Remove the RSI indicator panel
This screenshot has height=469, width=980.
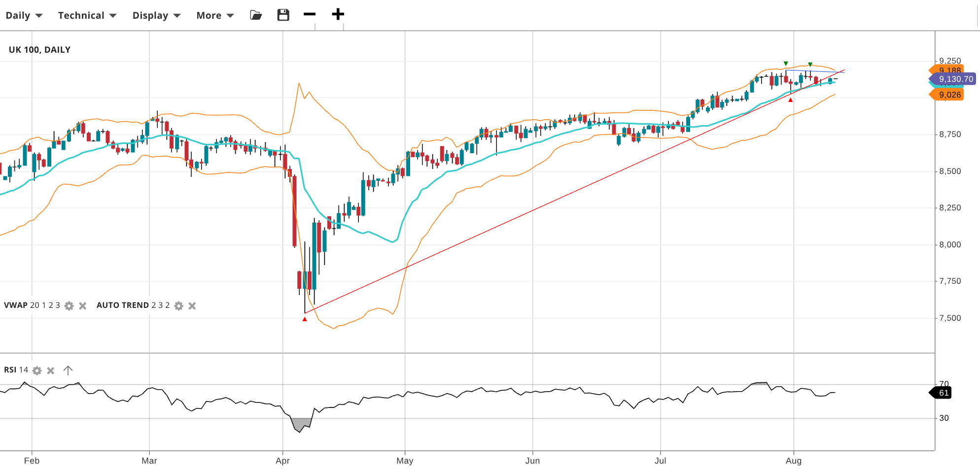click(x=50, y=370)
